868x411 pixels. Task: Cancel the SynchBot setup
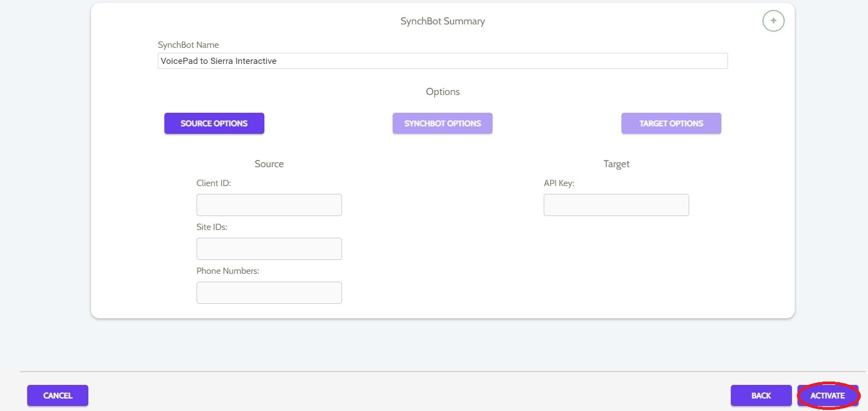pyautogui.click(x=58, y=395)
